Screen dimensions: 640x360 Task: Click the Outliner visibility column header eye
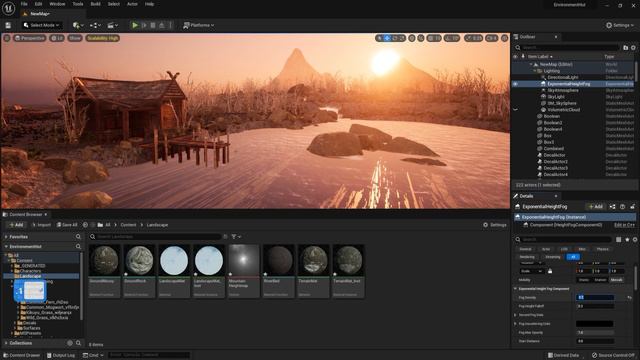coord(516,57)
